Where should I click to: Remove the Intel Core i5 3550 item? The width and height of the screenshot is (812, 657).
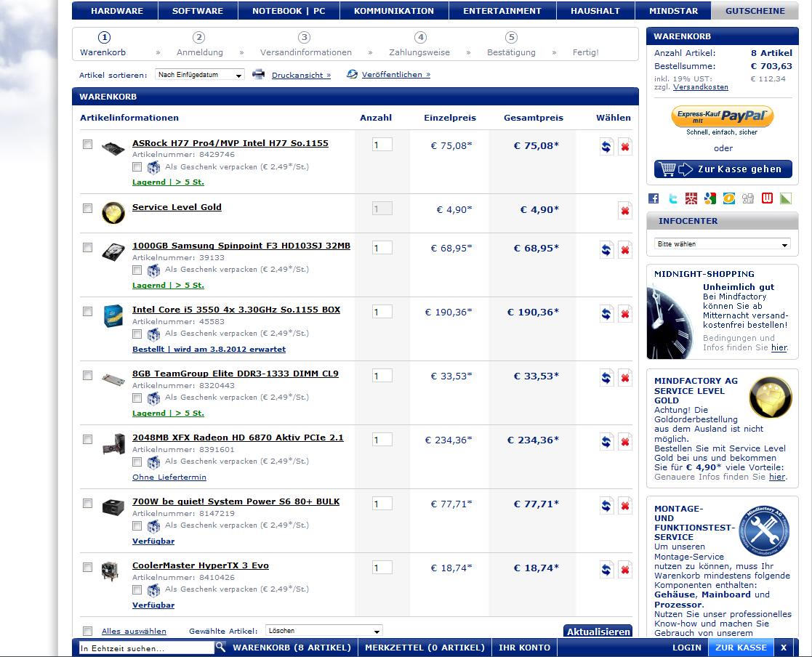[x=625, y=314]
